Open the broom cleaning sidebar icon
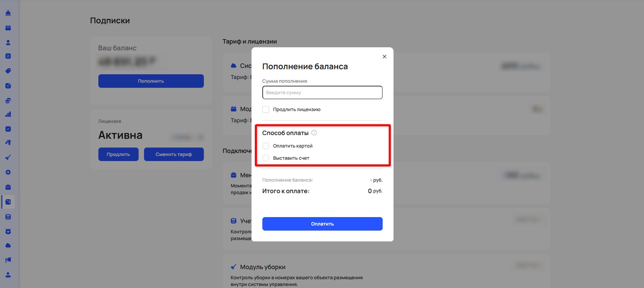The width and height of the screenshot is (644, 288). (8, 157)
